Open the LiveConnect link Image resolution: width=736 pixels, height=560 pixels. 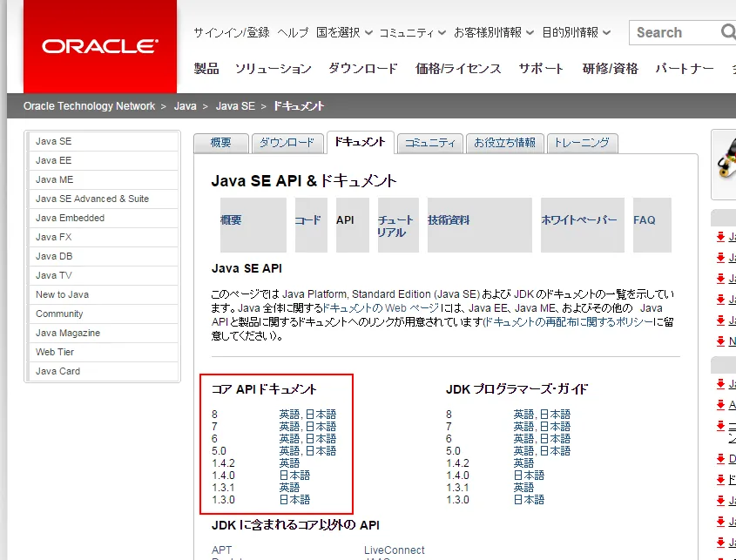pyautogui.click(x=395, y=550)
